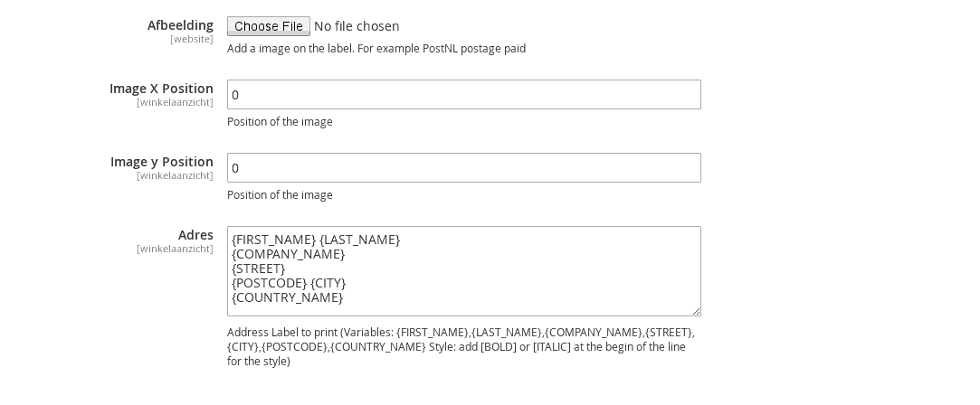Screen dimensions: 980x405
Task: Click the [winkelaanzicht] scope label under Adres
Action: 175,249
